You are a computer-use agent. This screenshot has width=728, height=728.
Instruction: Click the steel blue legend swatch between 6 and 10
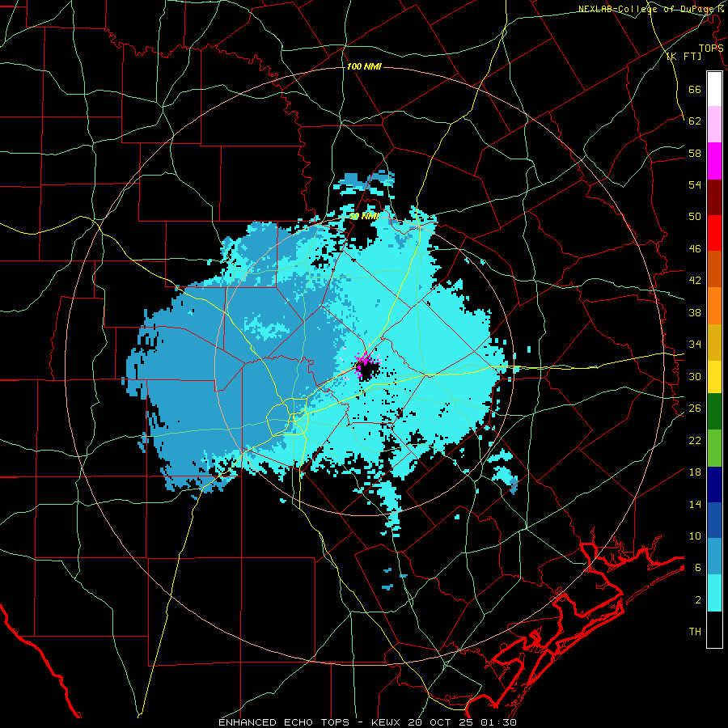714,557
